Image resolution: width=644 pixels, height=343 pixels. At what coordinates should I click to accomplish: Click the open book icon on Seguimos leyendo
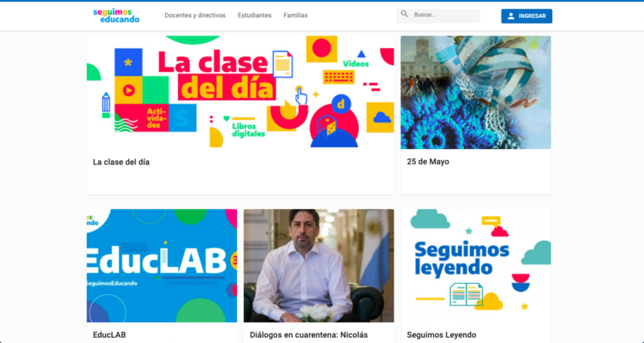[x=466, y=294]
